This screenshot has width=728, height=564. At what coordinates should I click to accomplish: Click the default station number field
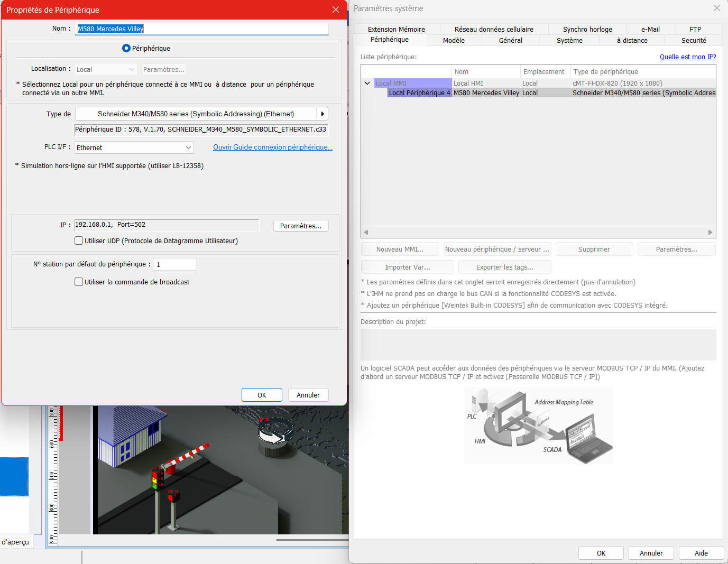pyautogui.click(x=175, y=265)
